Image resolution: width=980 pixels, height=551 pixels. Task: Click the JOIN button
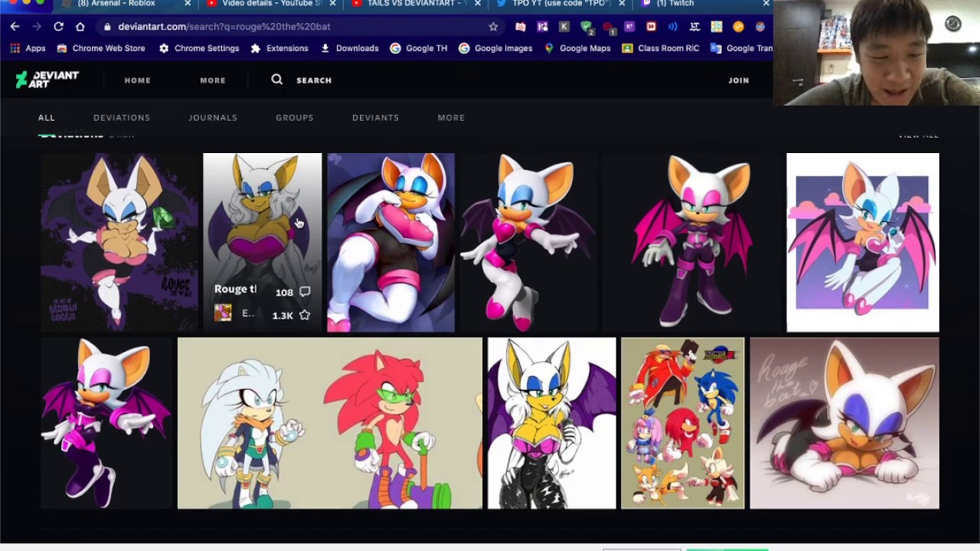tap(739, 80)
